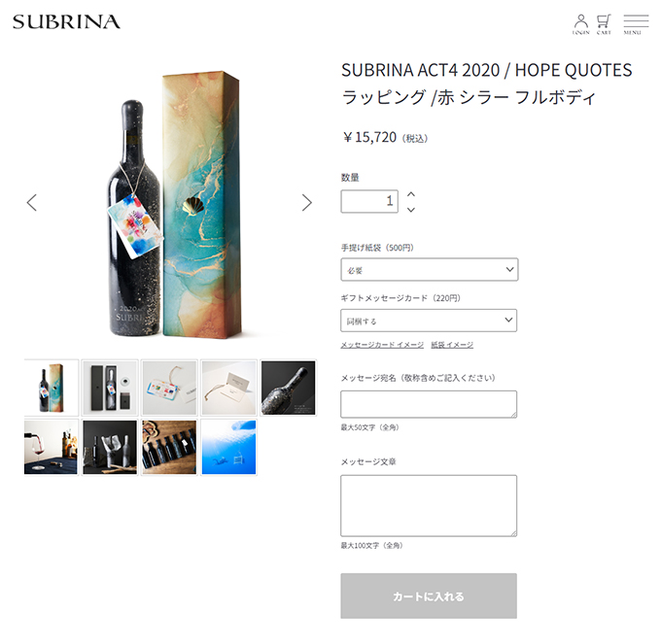The height and width of the screenshot is (644, 661).
Task: Select the wine pouring into glass thumbnail
Action: coord(51,448)
